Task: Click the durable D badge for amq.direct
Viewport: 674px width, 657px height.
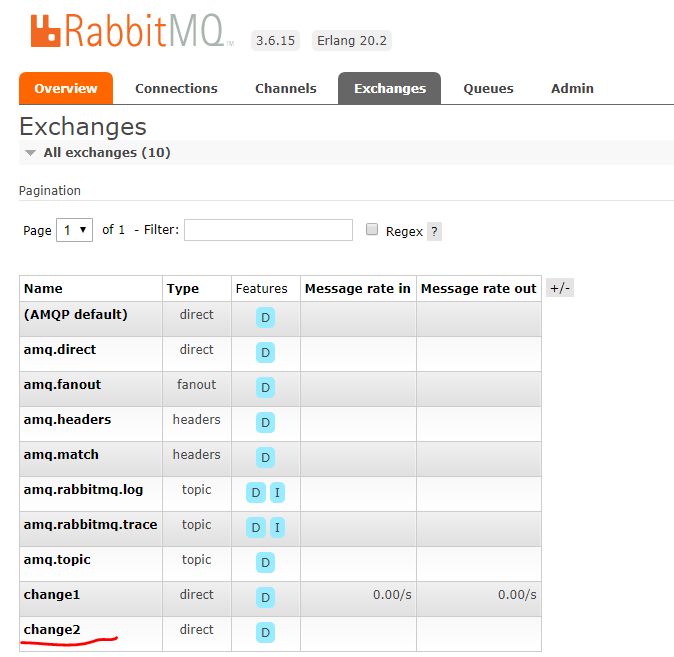Action: (265, 353)
